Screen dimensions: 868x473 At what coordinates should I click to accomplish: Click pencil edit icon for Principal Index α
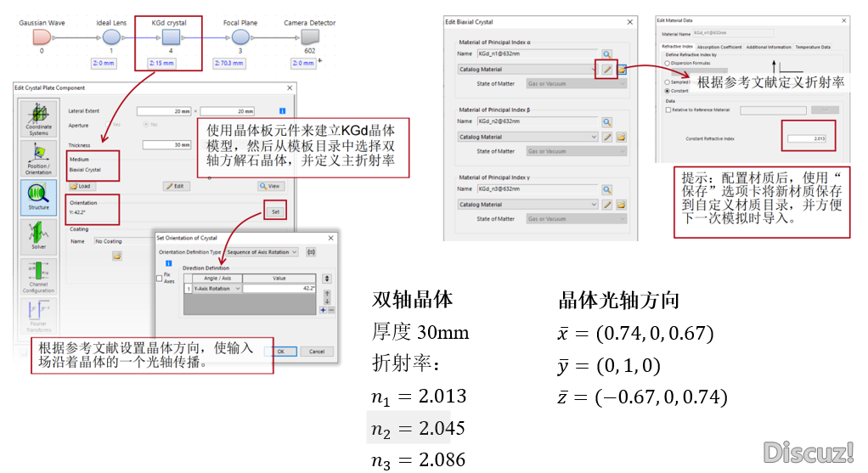[607, 70]
